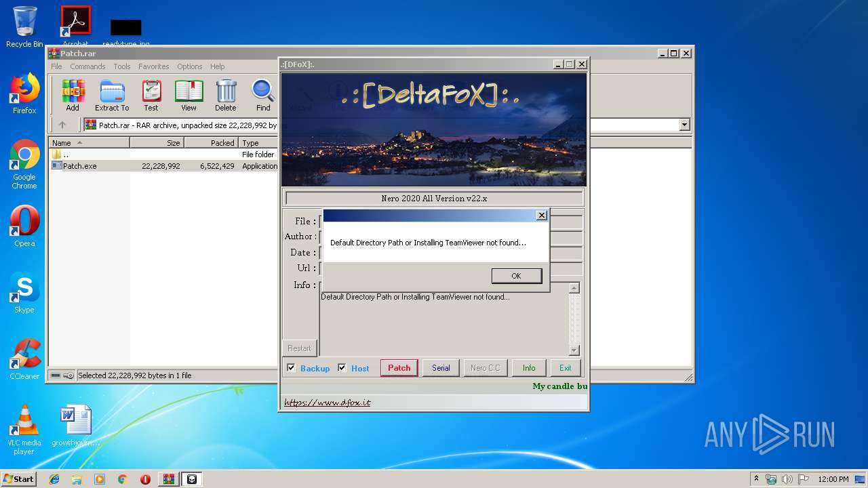Open VLC media player shortcut
Screen dimensions: 868x488
pos(24,430)
